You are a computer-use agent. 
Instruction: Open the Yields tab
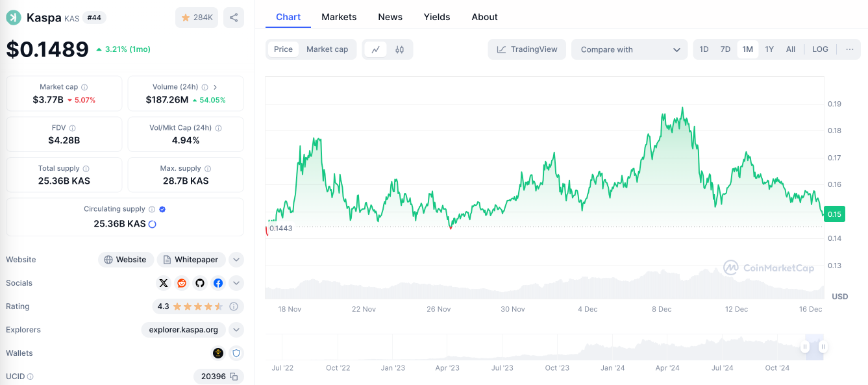click(x=437, y=17)
